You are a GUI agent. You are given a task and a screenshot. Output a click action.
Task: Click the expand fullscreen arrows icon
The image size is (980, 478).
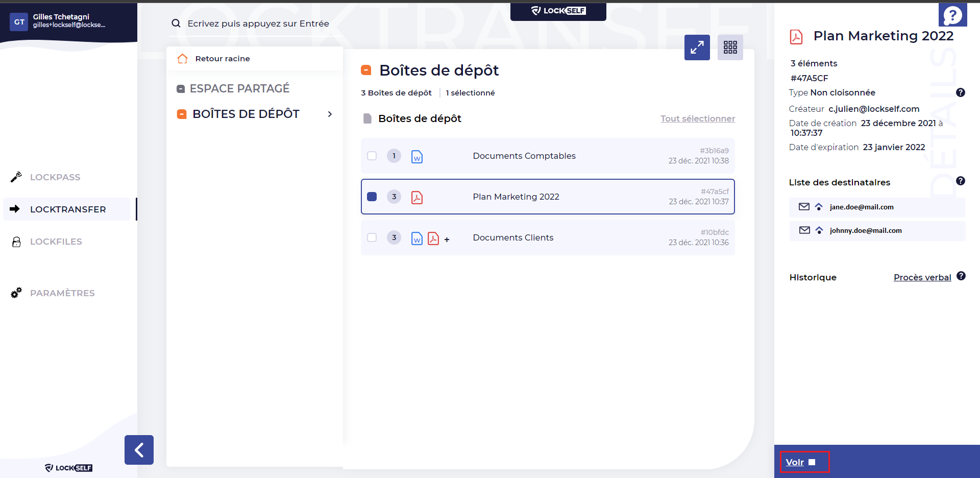click(697, 47)
